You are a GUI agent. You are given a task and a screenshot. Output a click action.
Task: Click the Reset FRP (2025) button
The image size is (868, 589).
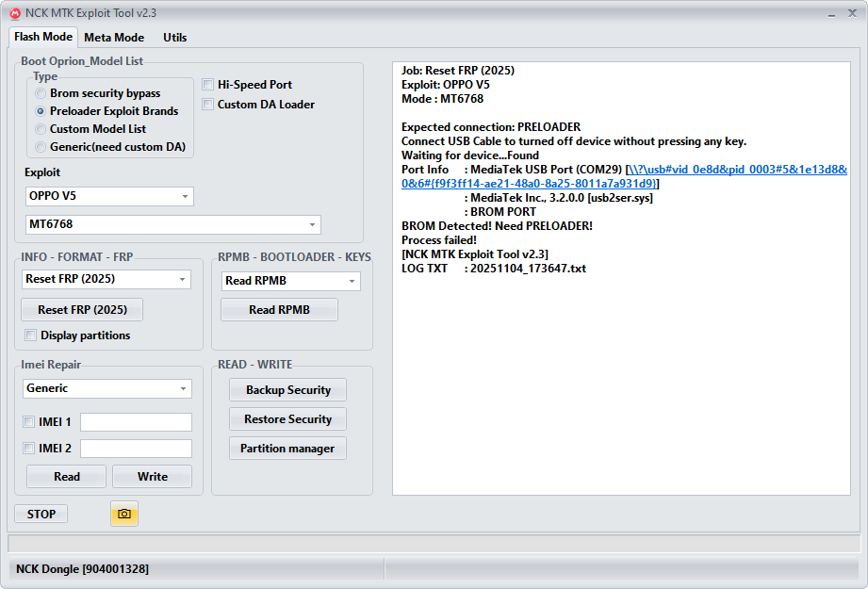coord(82,309)
